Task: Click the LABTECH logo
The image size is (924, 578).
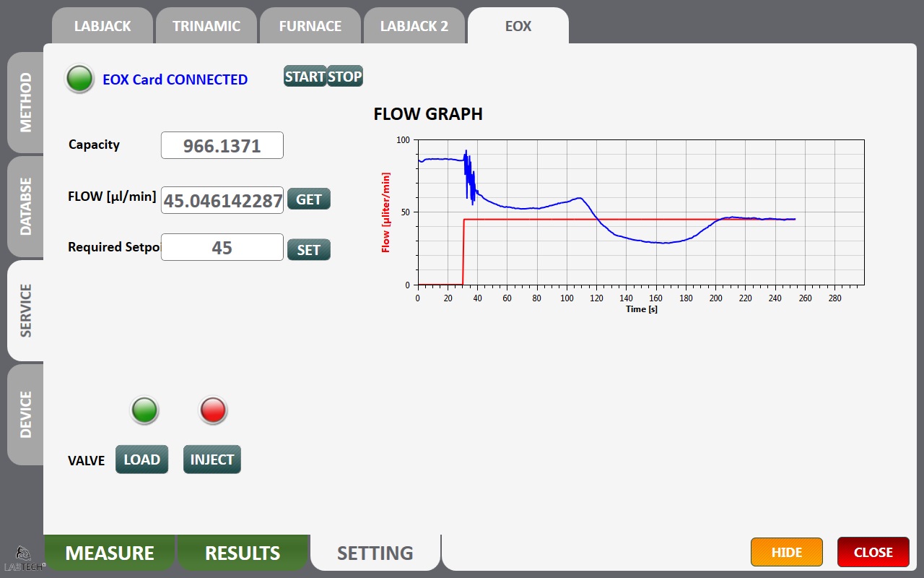Action: (25, 558)
